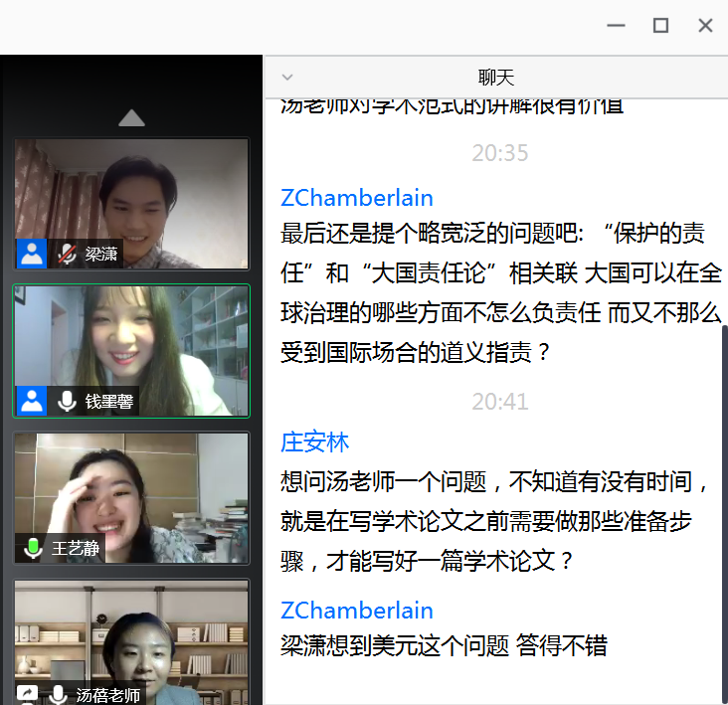Click the first ZChamberlain sender name in chat
This screenshot has height=705, width=728.
pos(357,197)
